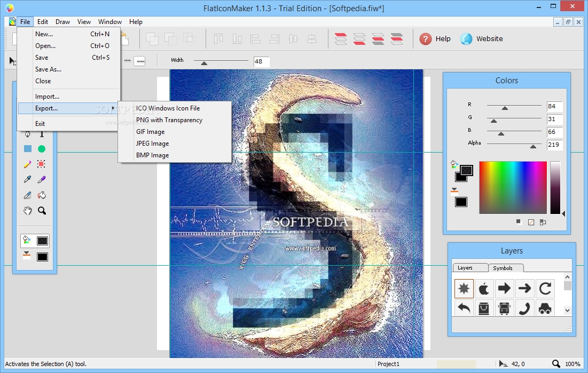Choose the red marquee selection tool
588x373 pixels.
click(x=41, y=164)
